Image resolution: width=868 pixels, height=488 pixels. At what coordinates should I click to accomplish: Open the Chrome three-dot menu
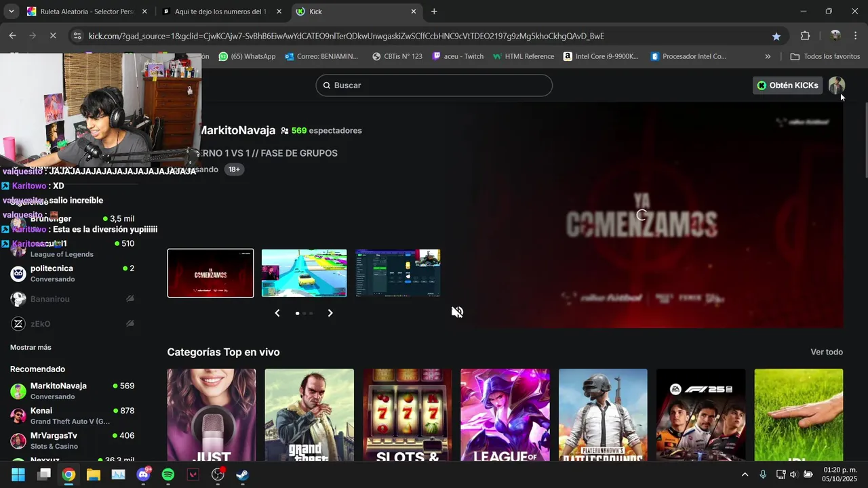click(855, 36)
